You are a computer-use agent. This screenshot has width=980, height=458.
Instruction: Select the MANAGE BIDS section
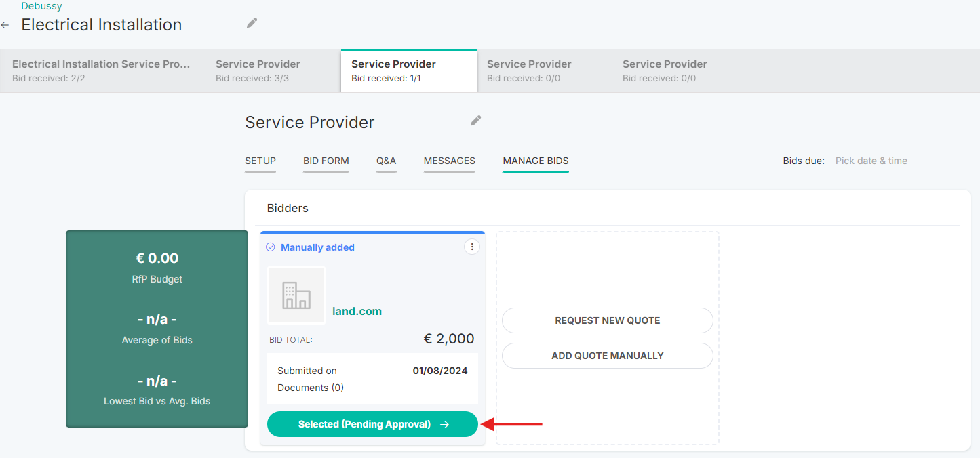(536, 161)
